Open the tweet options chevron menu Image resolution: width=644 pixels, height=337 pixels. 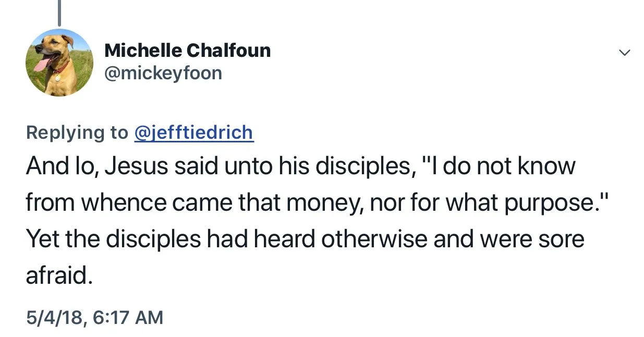(624, 53)
